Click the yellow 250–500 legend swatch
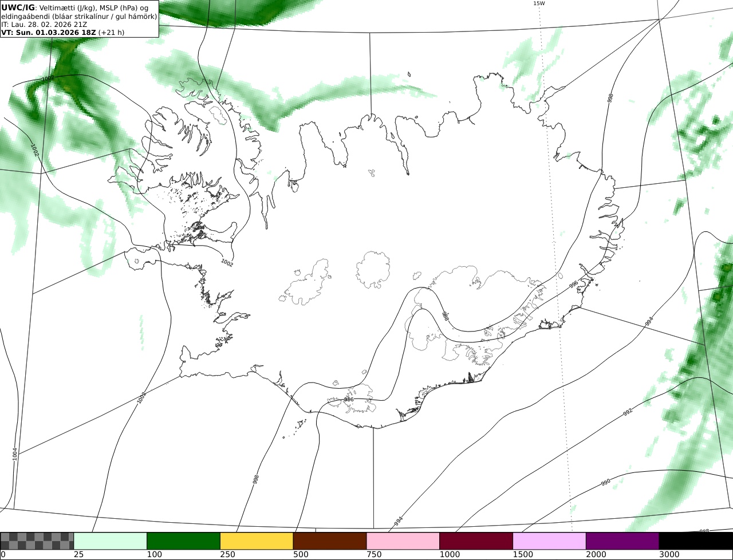 click(257, 541)
